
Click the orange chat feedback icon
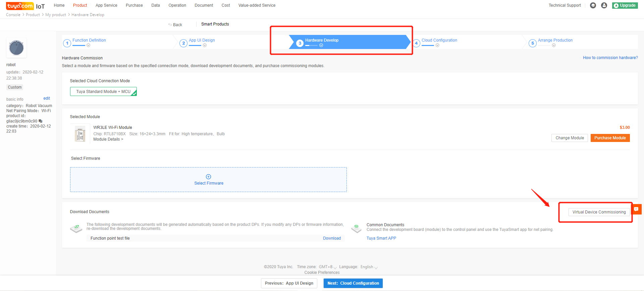coord(636,209)
